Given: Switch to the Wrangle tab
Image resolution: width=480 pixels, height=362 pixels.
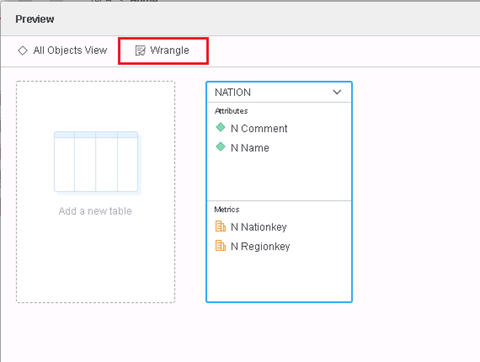Looking at the screenshot, I should click(163, 51).
